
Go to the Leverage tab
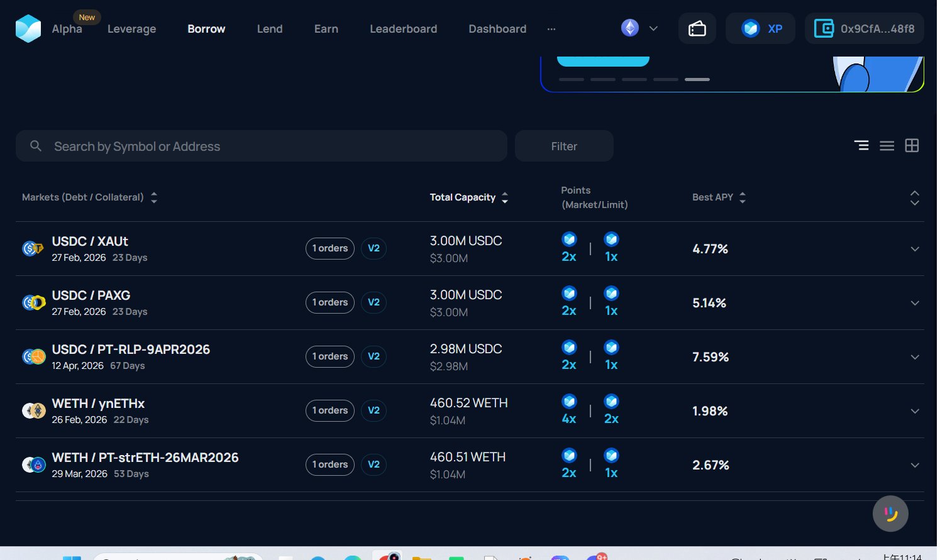131,29
